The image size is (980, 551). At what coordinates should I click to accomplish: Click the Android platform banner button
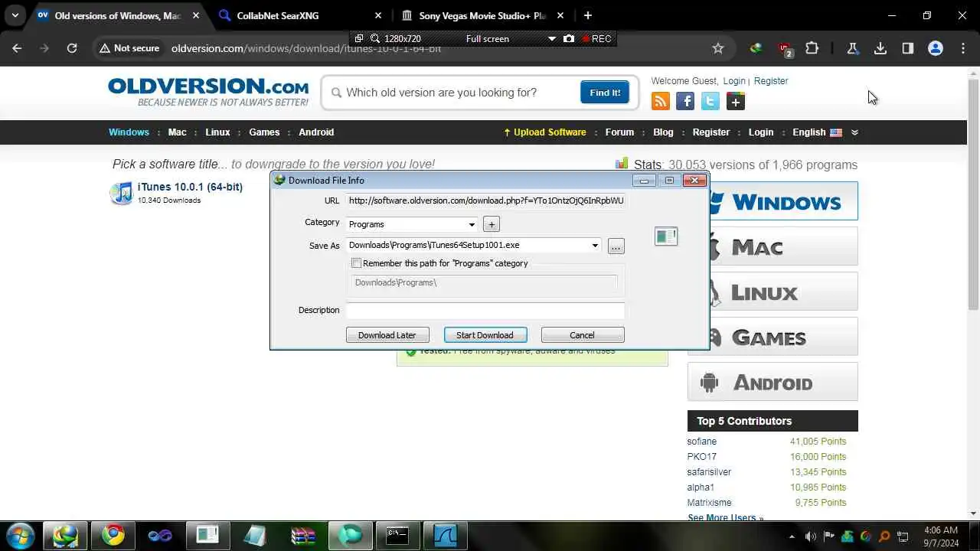pyautogui.click(x=773, y=382)
